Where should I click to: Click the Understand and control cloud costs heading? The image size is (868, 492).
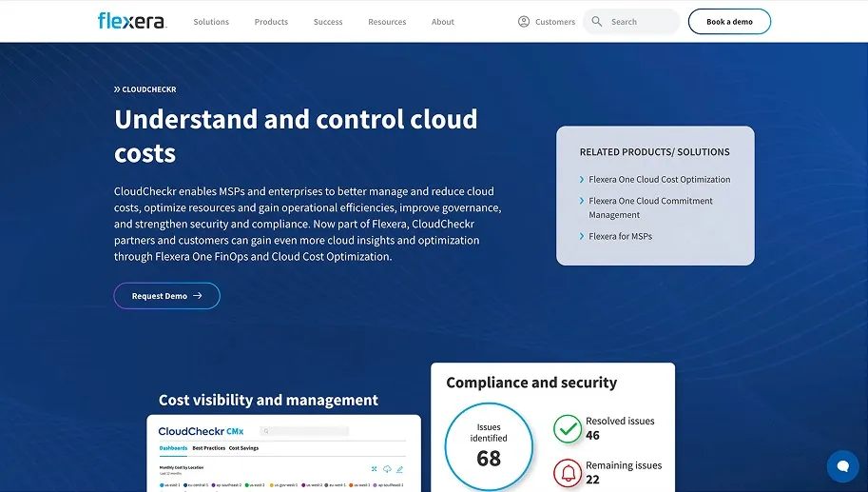296,136
